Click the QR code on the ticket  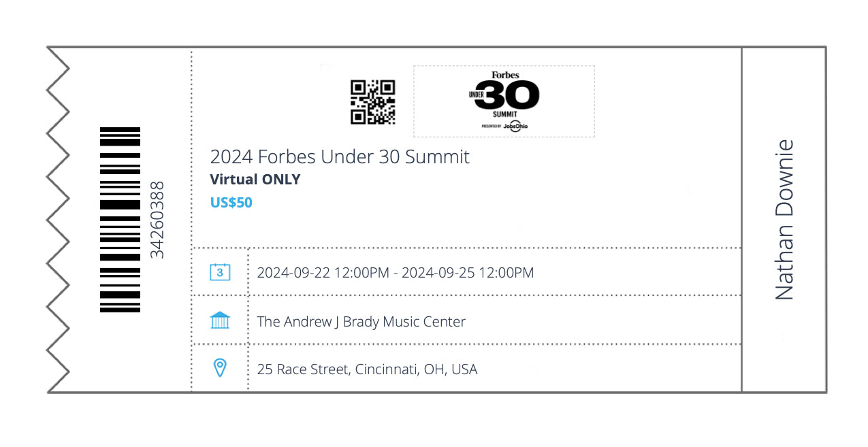point(372,102)
